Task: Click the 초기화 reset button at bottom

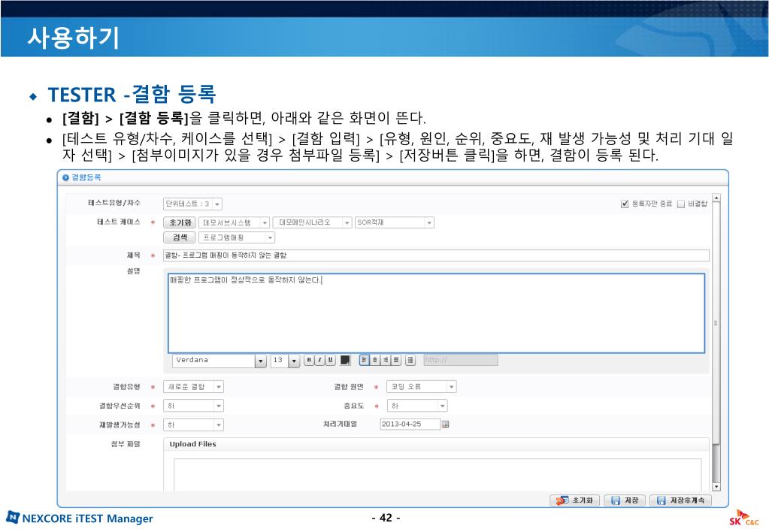Action: pyautogui.click(x=575, y=500)
